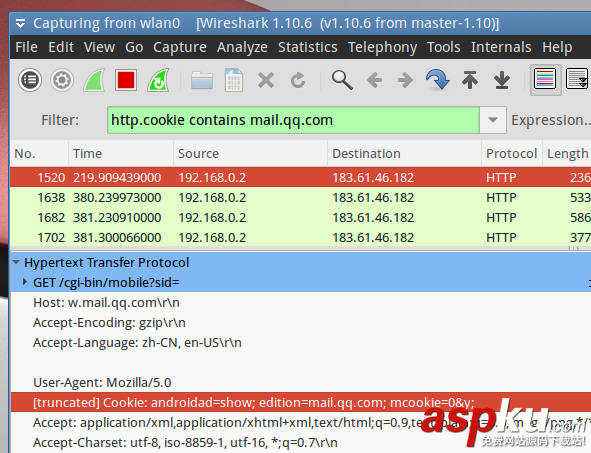The image size is (591, 453).
Task: Go forward in packet history
Action: 405,80
